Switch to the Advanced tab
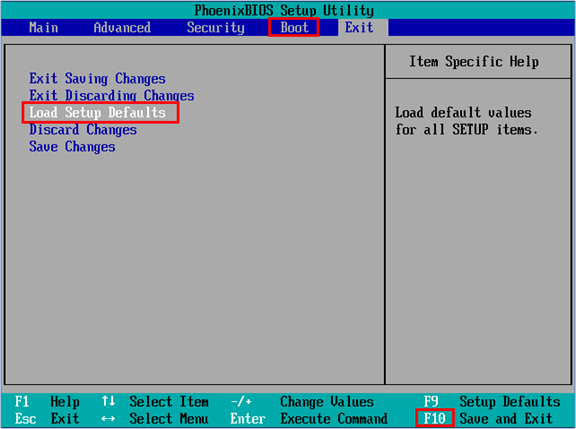Image resolution: width=576 pixels, height=429 pixels. (x=122, y=28)
